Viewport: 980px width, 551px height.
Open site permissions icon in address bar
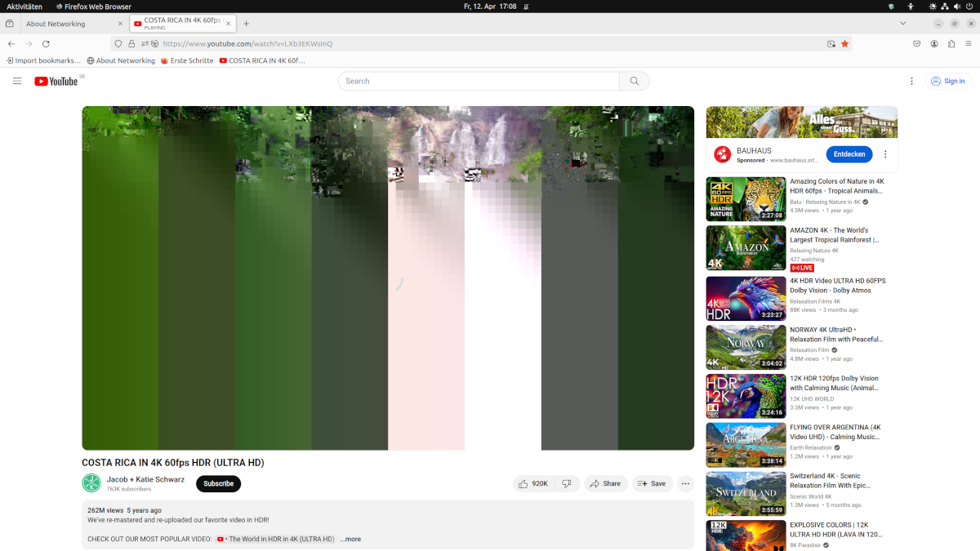pos(145,43)
